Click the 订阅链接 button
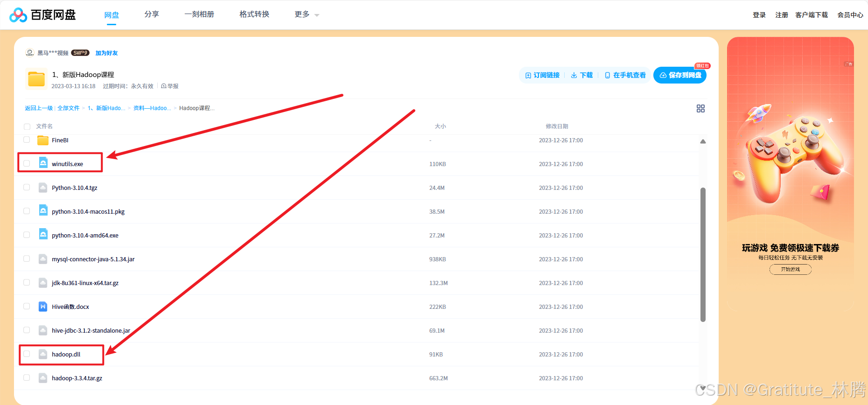 tap(542, 75)
